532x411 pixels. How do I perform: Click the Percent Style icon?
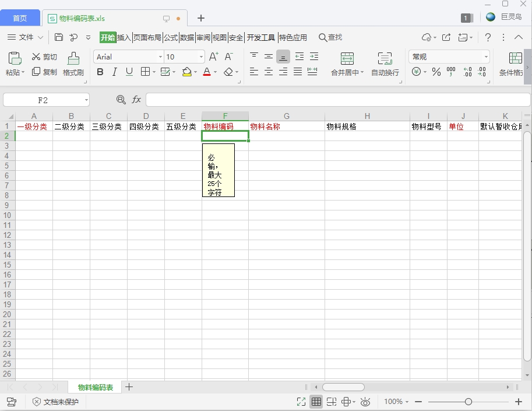[436, 72]
